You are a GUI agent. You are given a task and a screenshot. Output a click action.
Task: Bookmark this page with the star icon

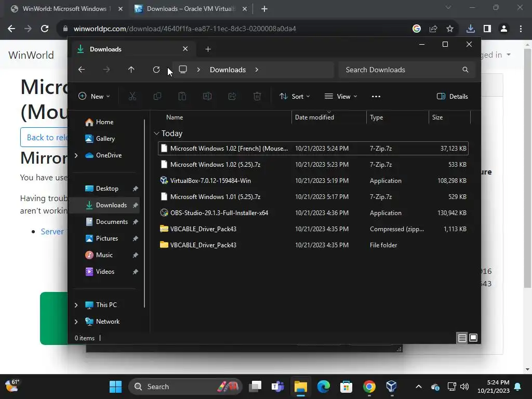tap(450, 29)
